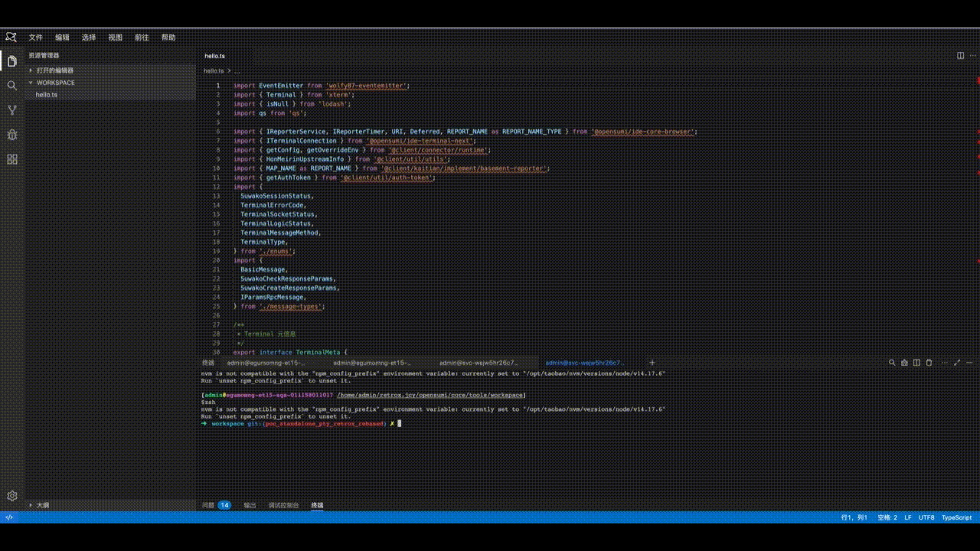Click the remote code icon in status bar

point(9,517)
